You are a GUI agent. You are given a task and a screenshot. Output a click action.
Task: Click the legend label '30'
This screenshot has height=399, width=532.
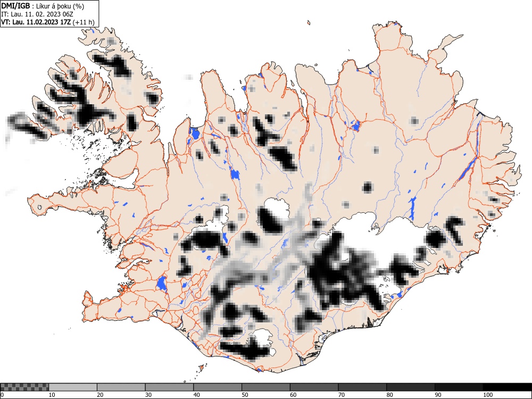[148, 395]
